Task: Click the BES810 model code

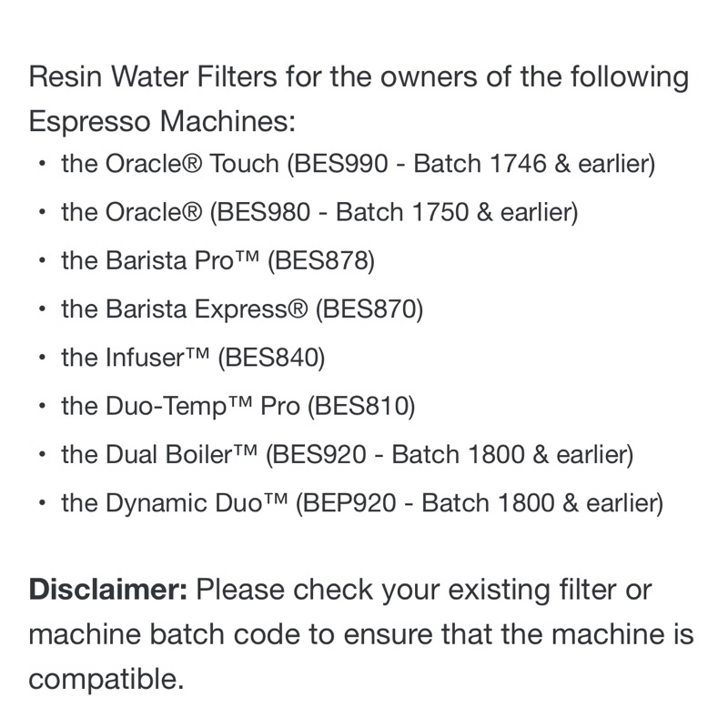Action: 361,407
